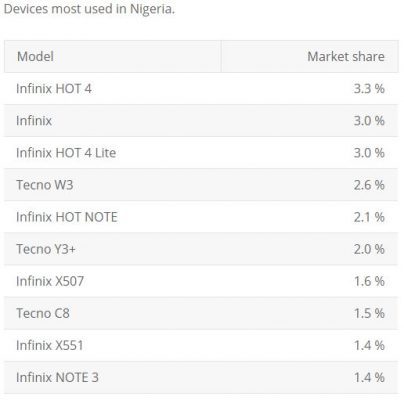Image resolution: width=404 pixels, height=400 pixels.
Task: Click the 2.0 % share figure
Action: (x=369, y=249)
